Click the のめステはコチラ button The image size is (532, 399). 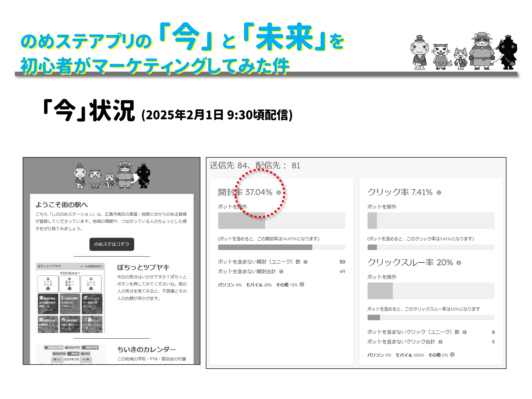(x=112, y=244)
